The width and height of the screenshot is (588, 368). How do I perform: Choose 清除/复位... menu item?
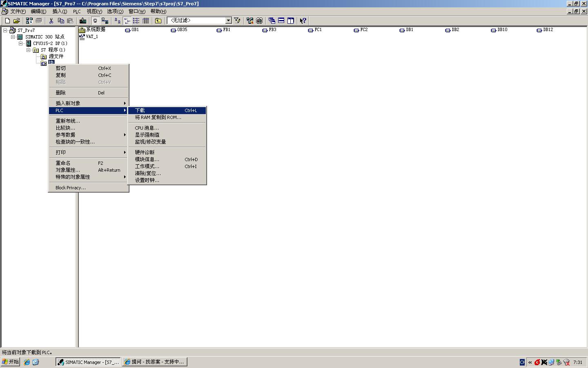click(167, 173)
